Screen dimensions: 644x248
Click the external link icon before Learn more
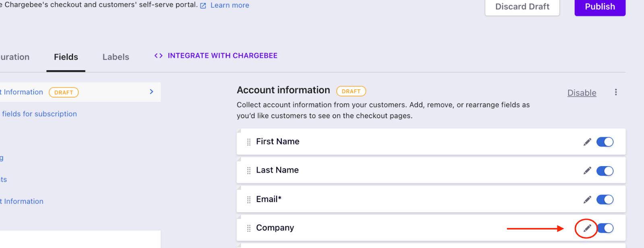pos(203,6)
